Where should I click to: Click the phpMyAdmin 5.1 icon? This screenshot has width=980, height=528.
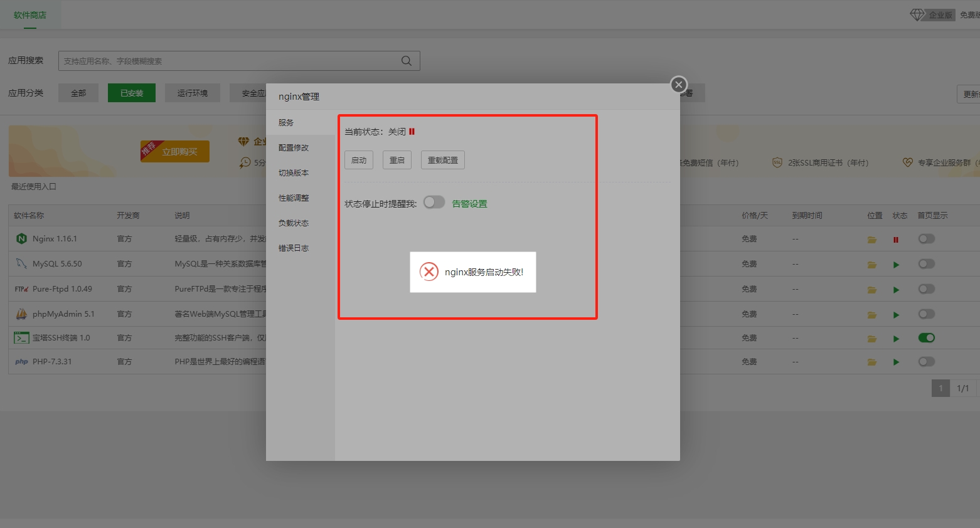tap(21, 314)
